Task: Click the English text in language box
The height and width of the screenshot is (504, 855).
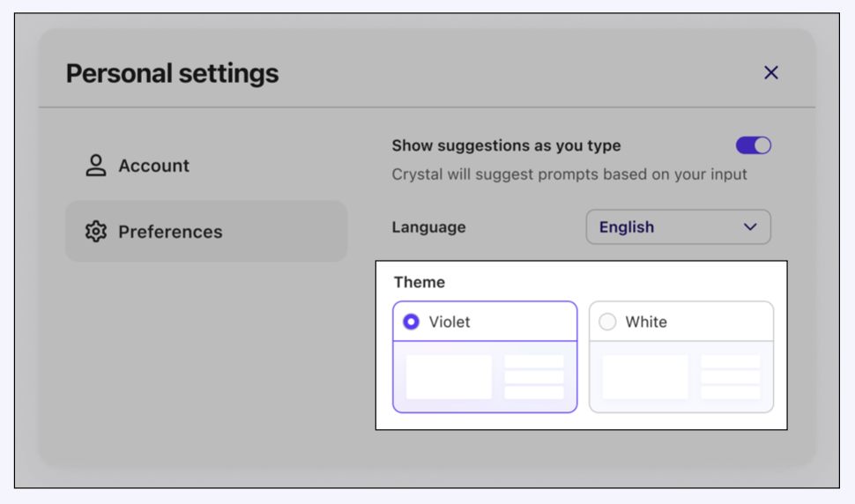Action: point(627,227)
